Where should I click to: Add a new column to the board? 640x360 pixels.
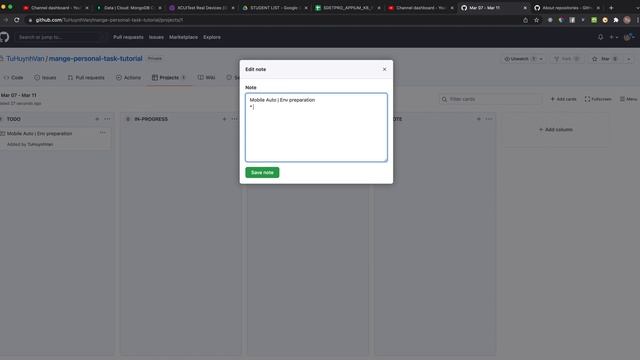556,130
